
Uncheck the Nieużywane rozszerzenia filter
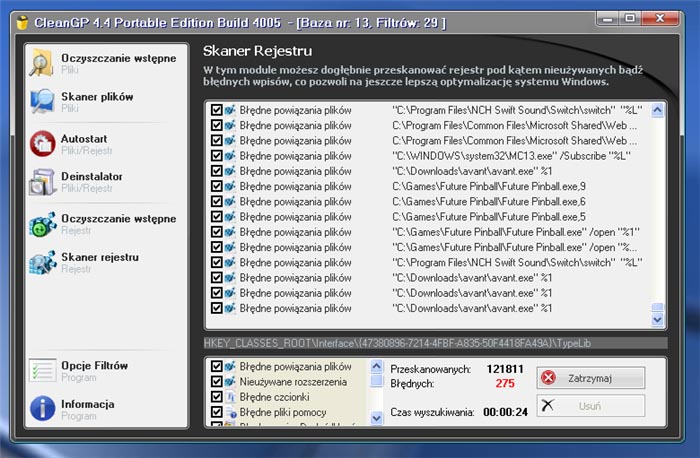tap(217, 382)
